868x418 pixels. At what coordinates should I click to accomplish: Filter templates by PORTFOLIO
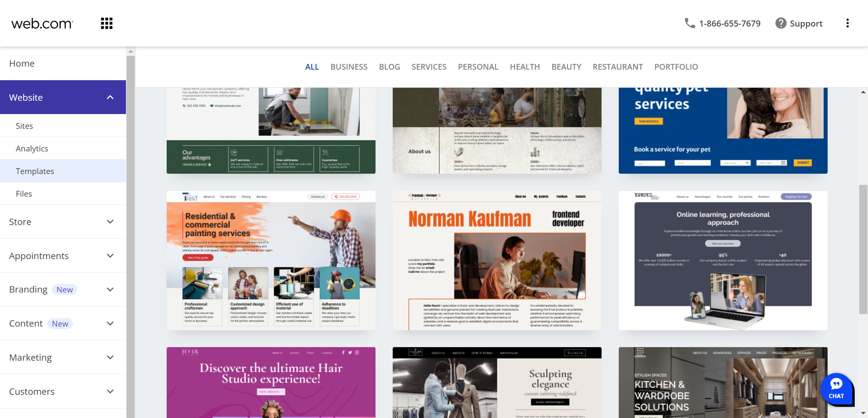point(676,67)
